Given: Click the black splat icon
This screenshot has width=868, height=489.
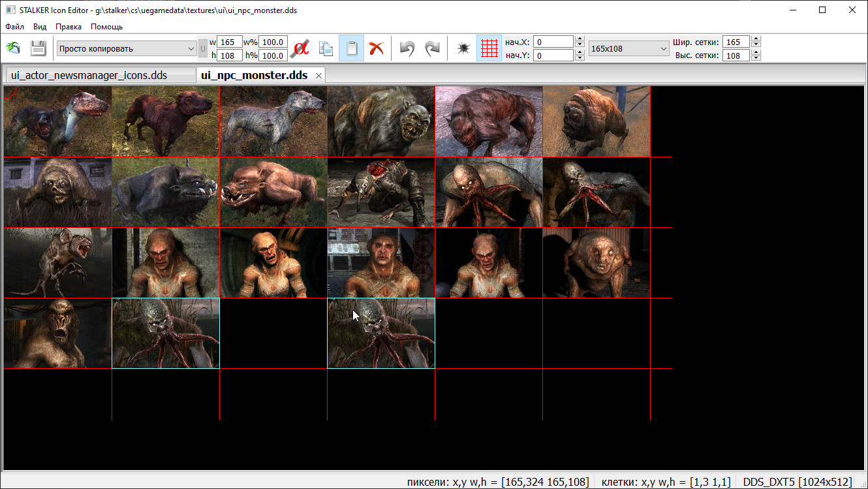Looking at the screenshot, I should pyautogui.click(x=463, y=48).
